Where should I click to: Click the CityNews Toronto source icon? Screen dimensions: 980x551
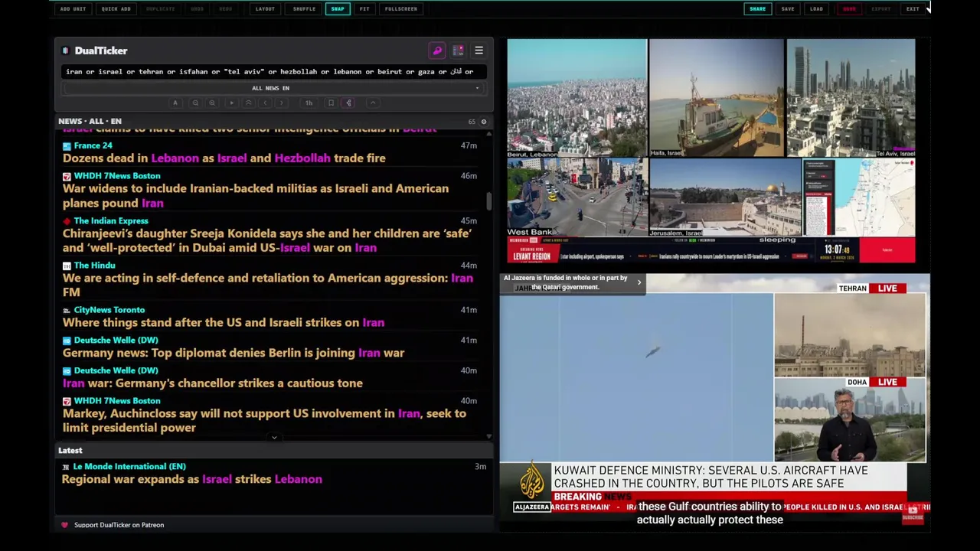(x=67, y=310)
